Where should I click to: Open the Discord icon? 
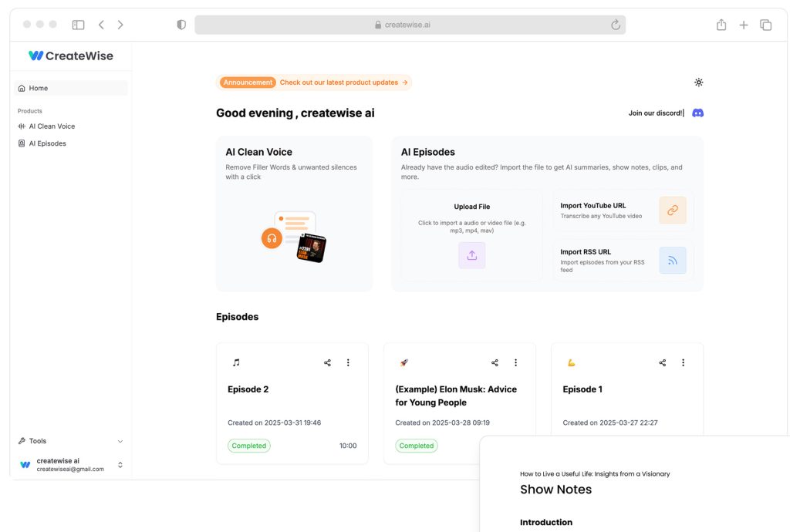pos(697,113)
